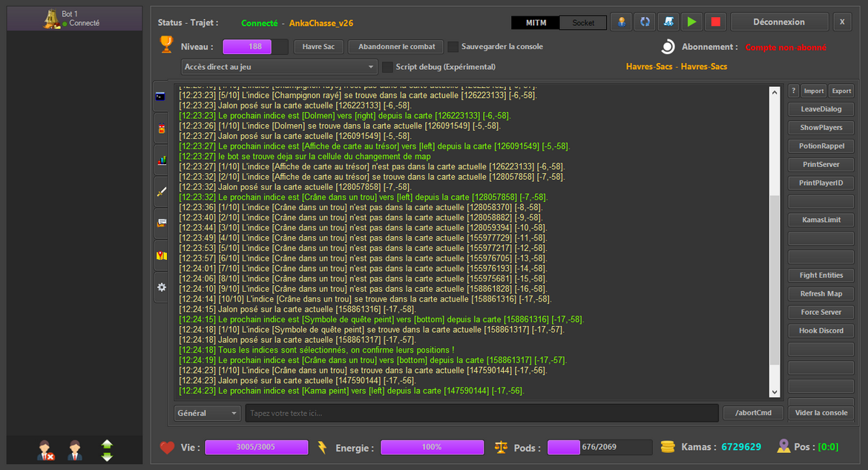This screenshot has height=470, width=868.
Task: Click the remove account icon with red X
Action: pos(47,450)
